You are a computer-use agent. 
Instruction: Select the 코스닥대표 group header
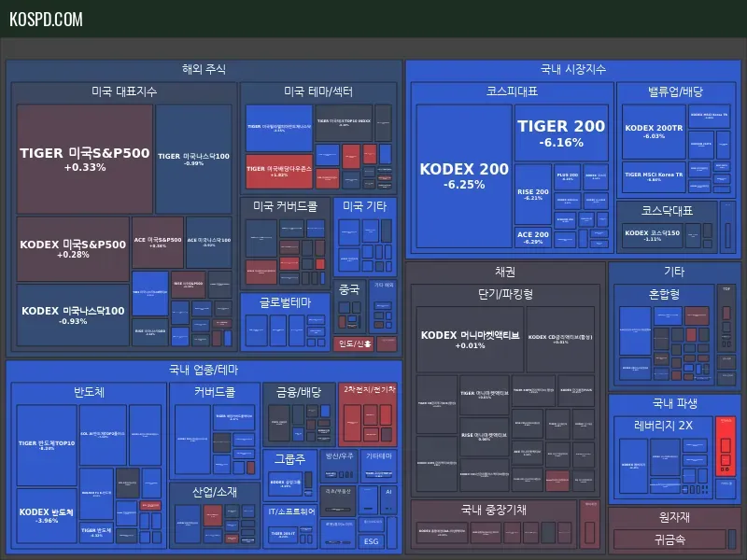click(x=667, y=211)
